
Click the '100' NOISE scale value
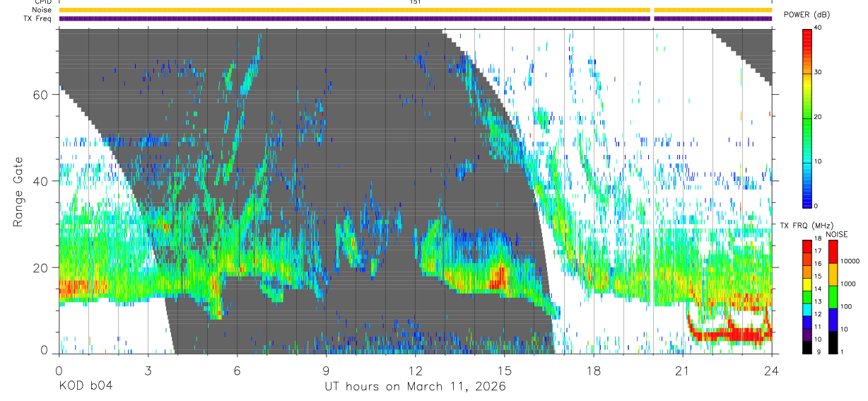tap(846, 306)
